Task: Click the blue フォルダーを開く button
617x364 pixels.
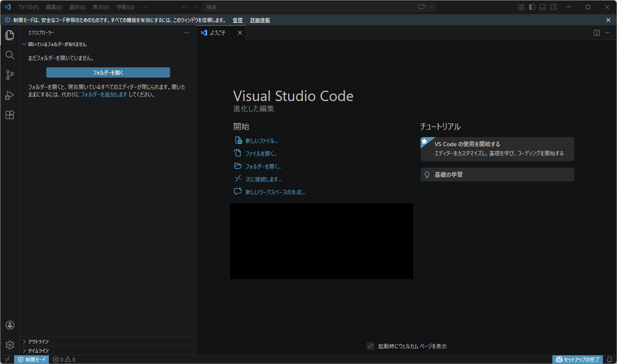Action: click(x=108, y=72)
